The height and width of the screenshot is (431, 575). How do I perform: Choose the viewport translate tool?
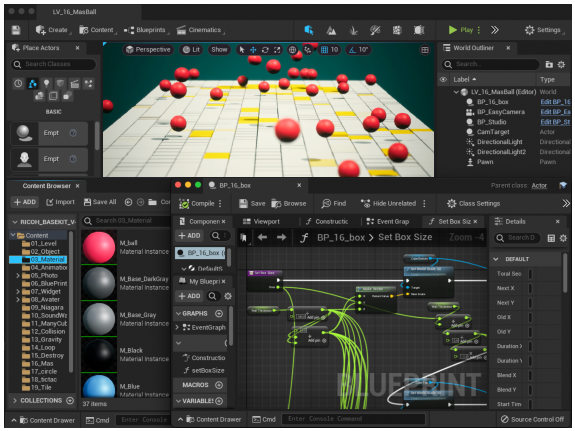click(x=253, y=50)
